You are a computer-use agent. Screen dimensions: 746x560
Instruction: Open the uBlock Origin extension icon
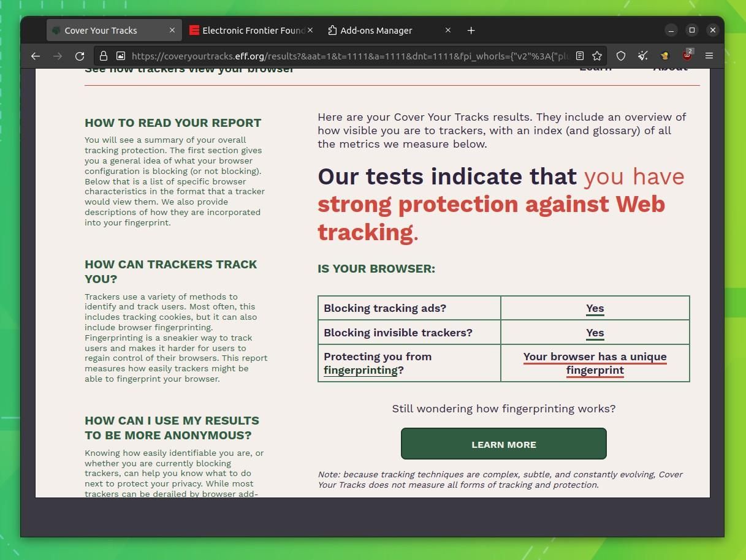pos(687,56)
